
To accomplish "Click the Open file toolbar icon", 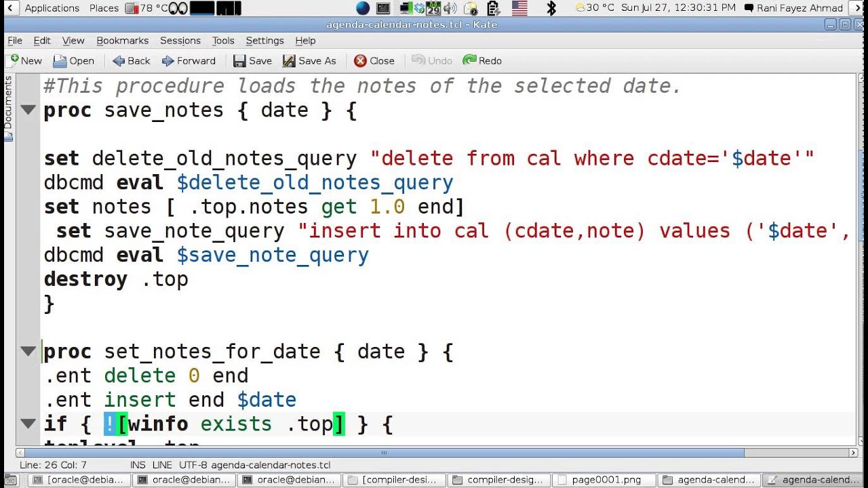I will coord(60,61).
